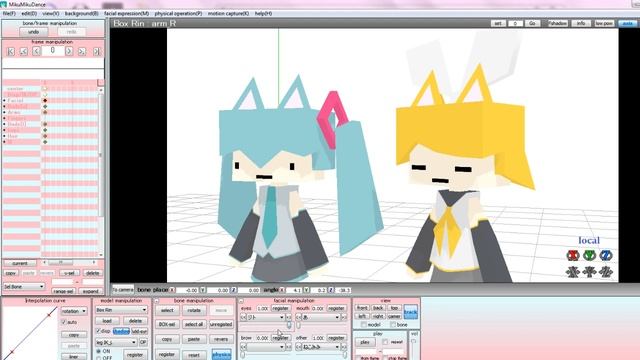Click the eyes morph slider handle
640x360 pixels.
pos(289,325)
